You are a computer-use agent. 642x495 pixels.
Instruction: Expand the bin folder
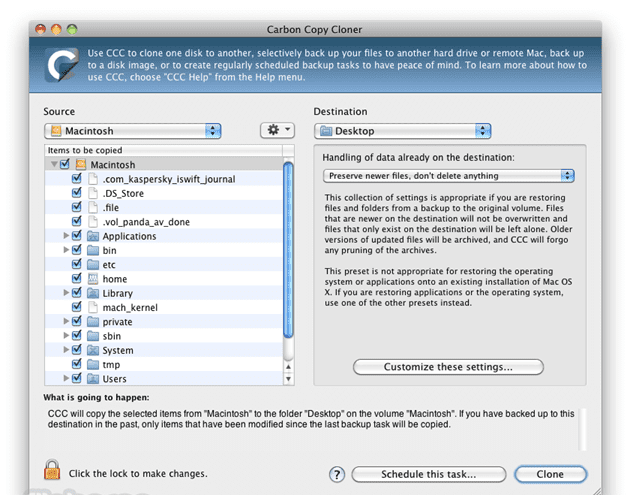pos(66,250)
